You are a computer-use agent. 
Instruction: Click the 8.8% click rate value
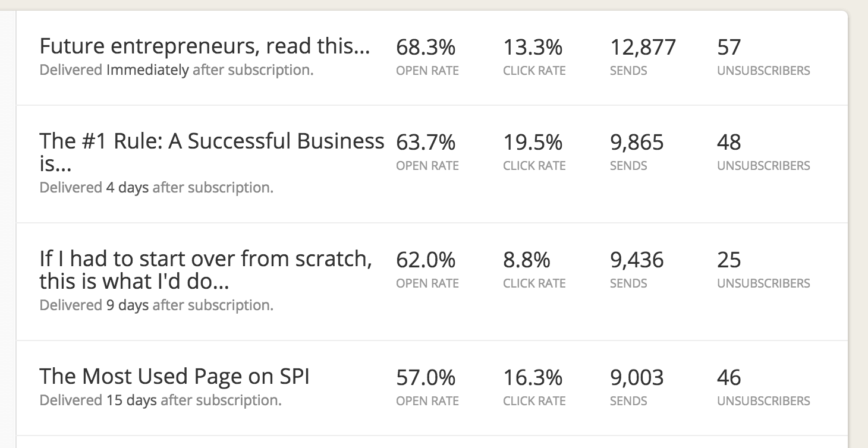click(x=527, y=260)
